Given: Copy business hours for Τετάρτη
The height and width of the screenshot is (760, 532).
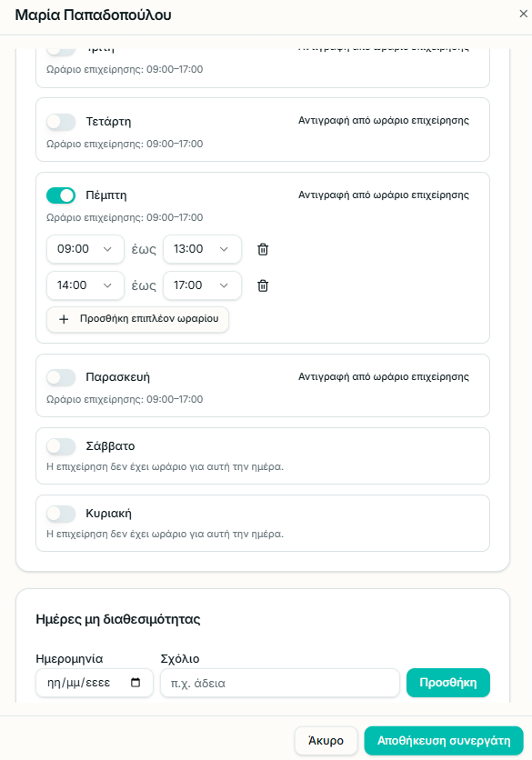Looking at the screenshot, I should [384, 120].
